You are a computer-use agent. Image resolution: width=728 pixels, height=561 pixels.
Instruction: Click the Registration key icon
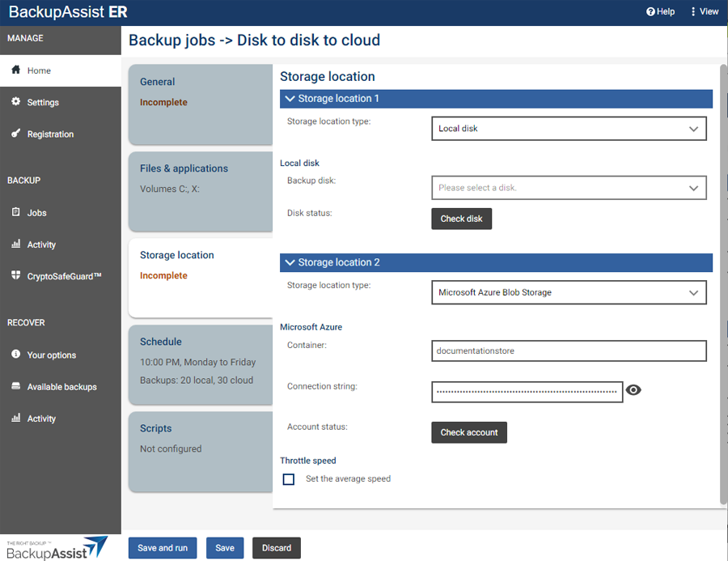16,134
